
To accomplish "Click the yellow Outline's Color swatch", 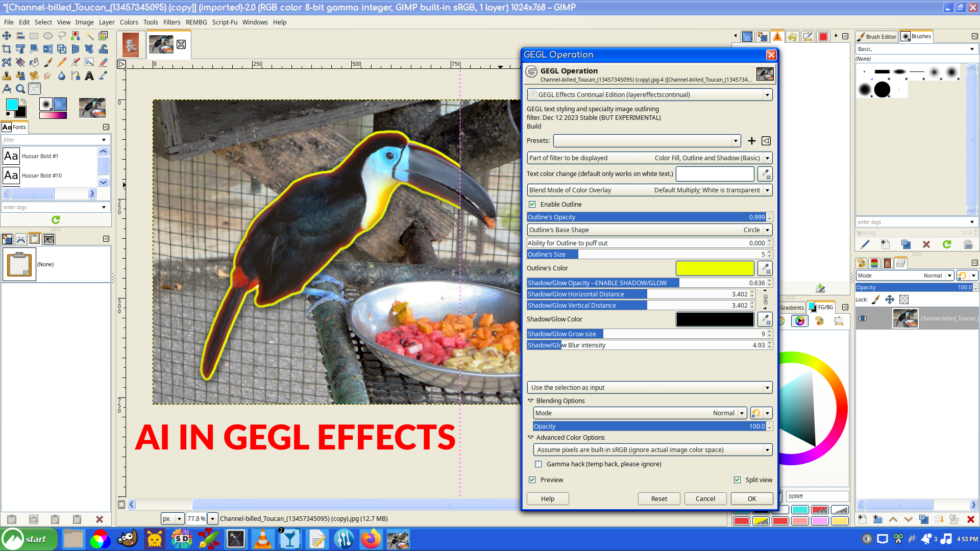I will [x=715, y=268].
